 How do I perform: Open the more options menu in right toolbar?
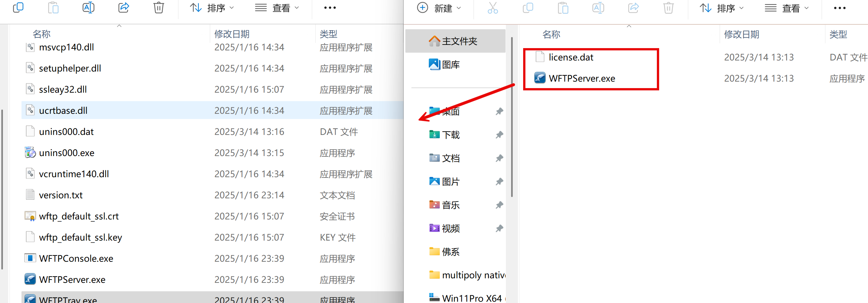click(839, 8)
